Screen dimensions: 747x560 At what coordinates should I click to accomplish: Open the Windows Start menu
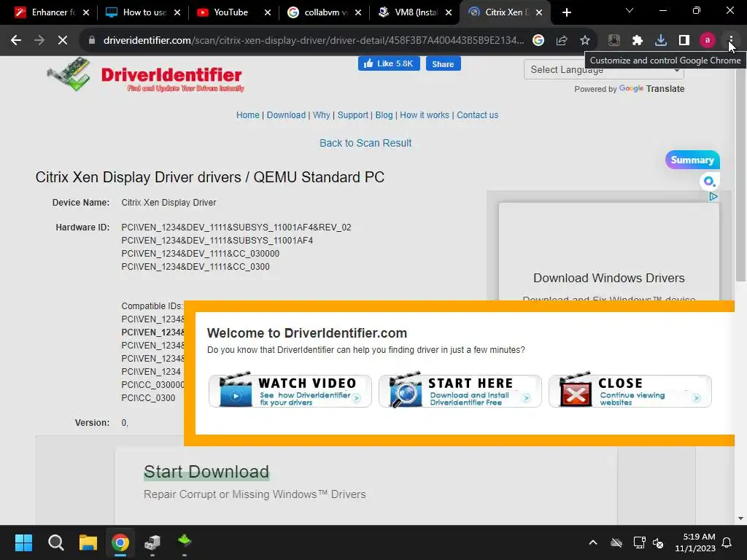(23, 542)
